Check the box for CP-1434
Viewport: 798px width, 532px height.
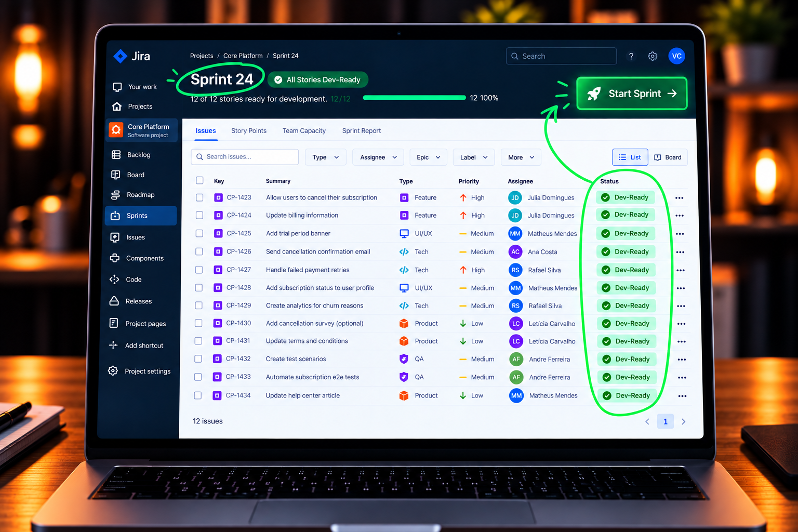[x=198, y=395]
